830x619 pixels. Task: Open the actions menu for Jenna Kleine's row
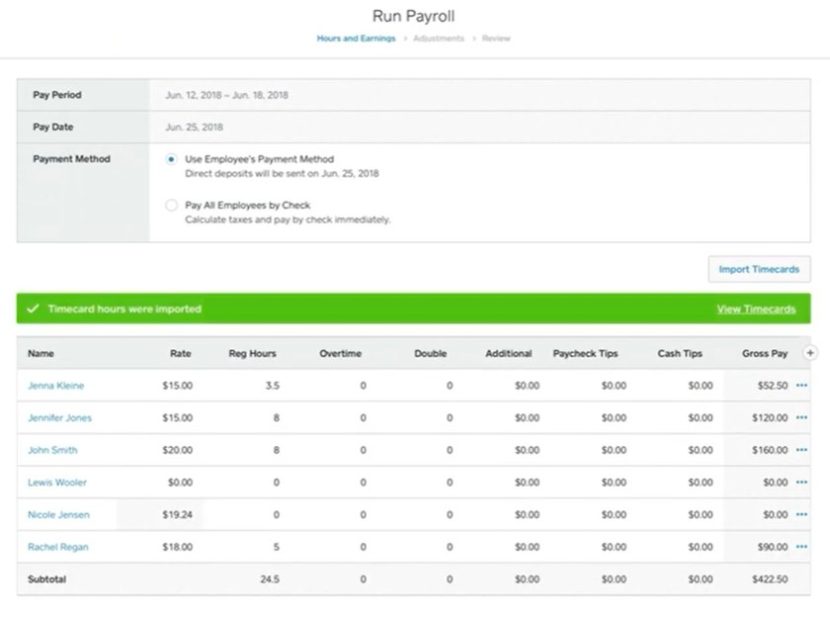point(802,385)
